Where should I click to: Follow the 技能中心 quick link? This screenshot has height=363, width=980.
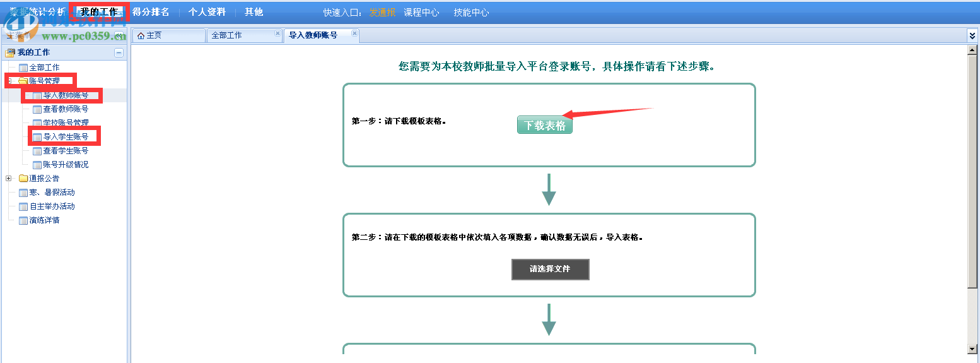pos(471,13)
